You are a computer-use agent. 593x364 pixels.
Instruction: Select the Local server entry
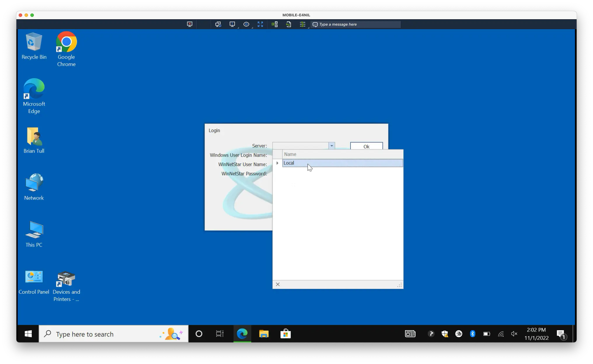click(343, 163)
